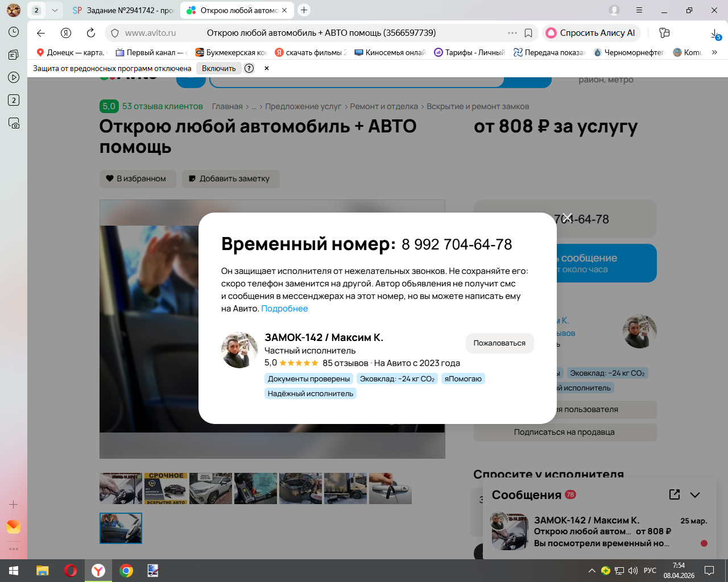Add a sidebar app with the plus icon

click(x=14, y=504)
